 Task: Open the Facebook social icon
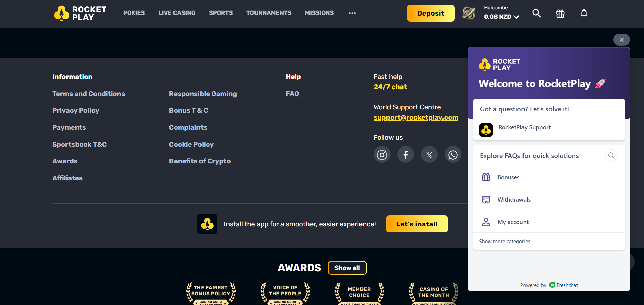pos(406,155)
